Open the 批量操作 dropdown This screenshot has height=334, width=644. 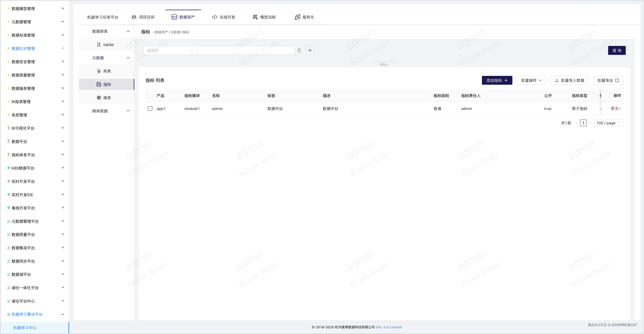531,81
